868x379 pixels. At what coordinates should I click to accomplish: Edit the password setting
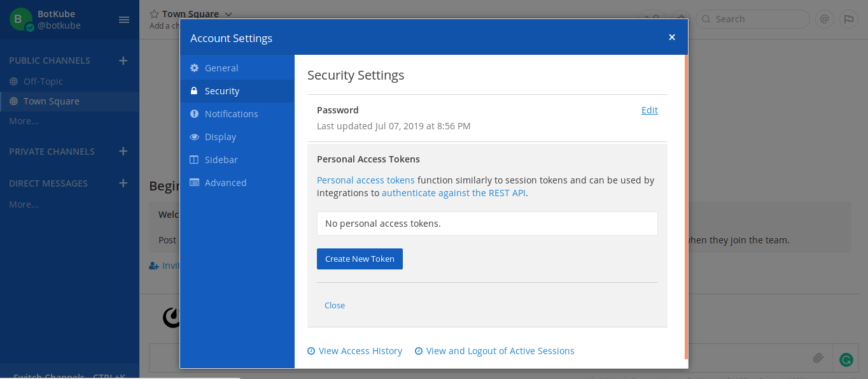[649, 110]
